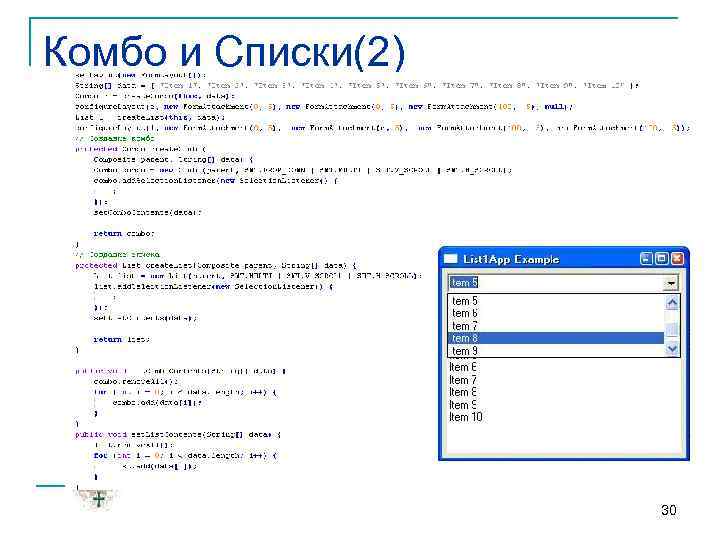This screenshot has width=720, height=540.
Task: Click the dropdown scrollbar down arrow
Action: click(672, 349)
